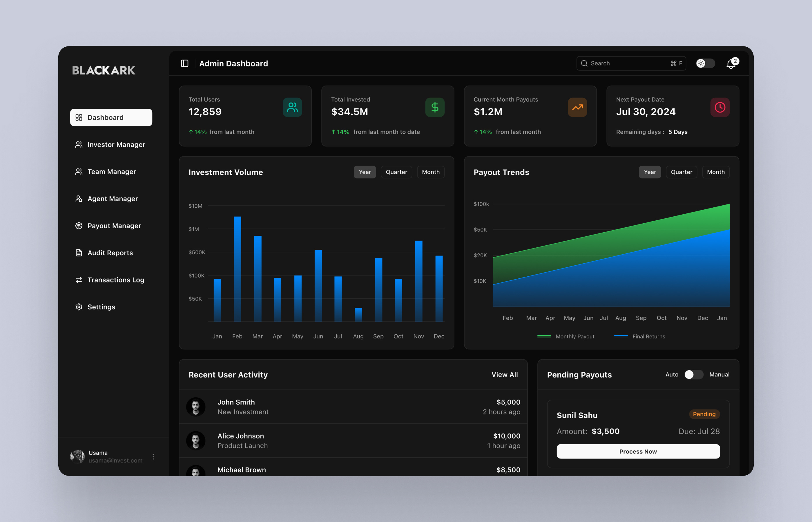Click the Transactions Log arrows icon
Screen dimensions: 812x522
tap(79, 280)
